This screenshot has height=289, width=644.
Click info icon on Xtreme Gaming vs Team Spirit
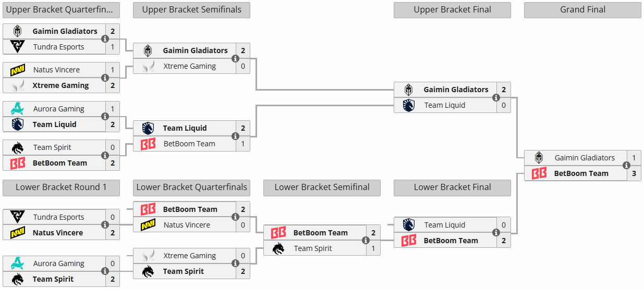(235, 263)
